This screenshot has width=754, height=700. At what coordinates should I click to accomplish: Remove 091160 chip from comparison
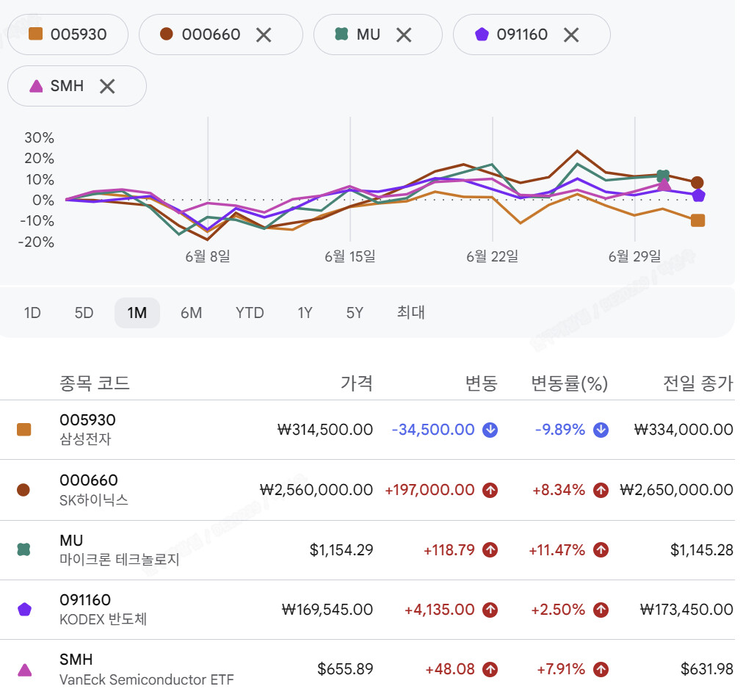point(570,35)
